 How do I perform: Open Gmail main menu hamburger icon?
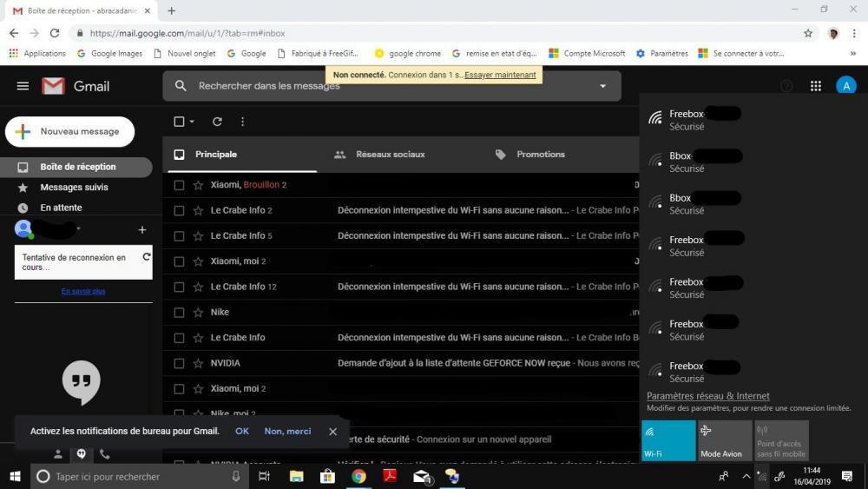point(23,86)
